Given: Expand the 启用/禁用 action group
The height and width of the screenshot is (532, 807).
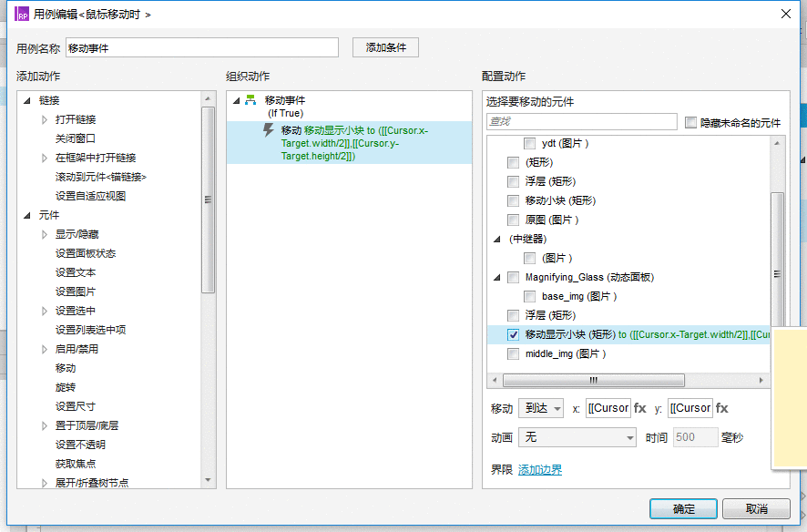Looking at the screenshot, I should coord(45,349).
